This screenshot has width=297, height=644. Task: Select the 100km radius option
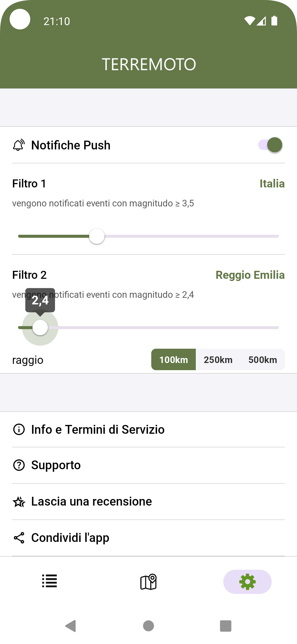pos(174,360)
